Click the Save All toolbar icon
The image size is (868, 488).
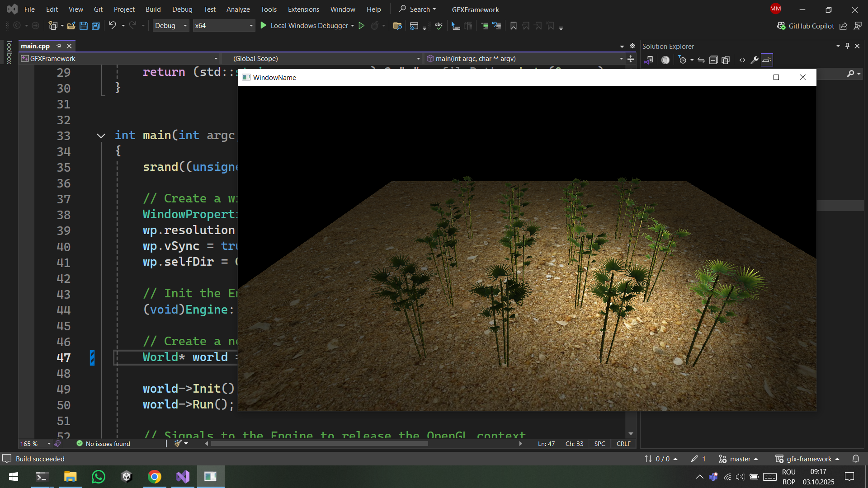pos(96,26)
